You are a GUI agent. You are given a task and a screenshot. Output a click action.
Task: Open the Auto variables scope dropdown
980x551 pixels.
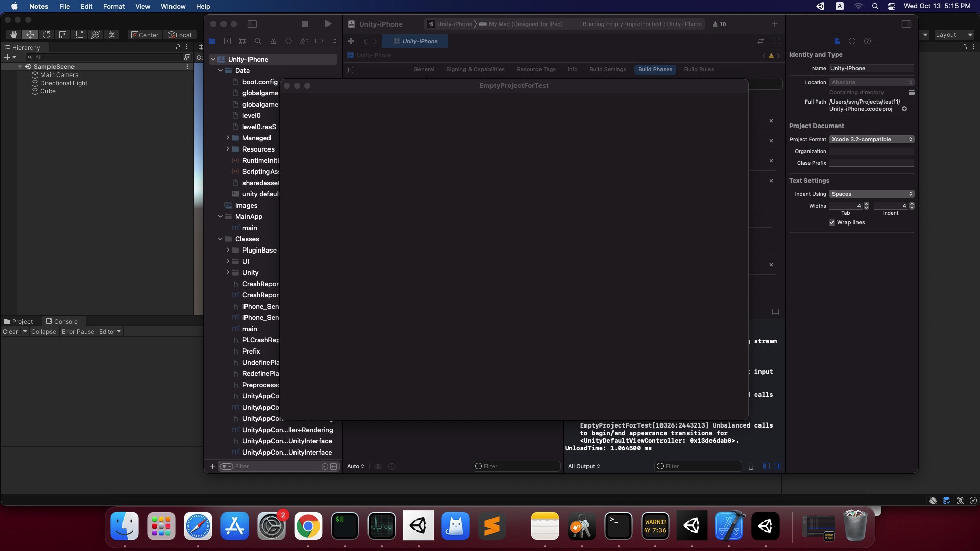(x=356, y=466)
